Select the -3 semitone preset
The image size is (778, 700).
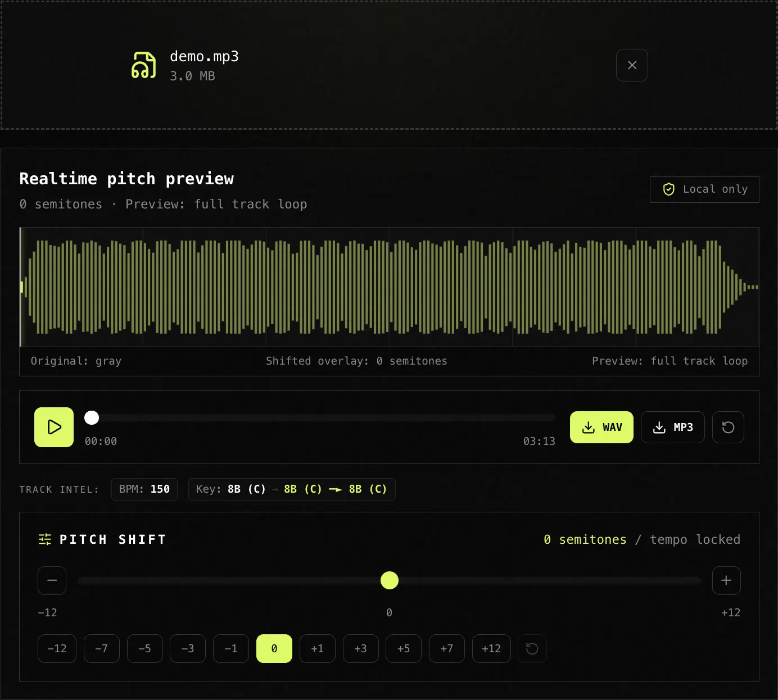click(x=188, y=648)
